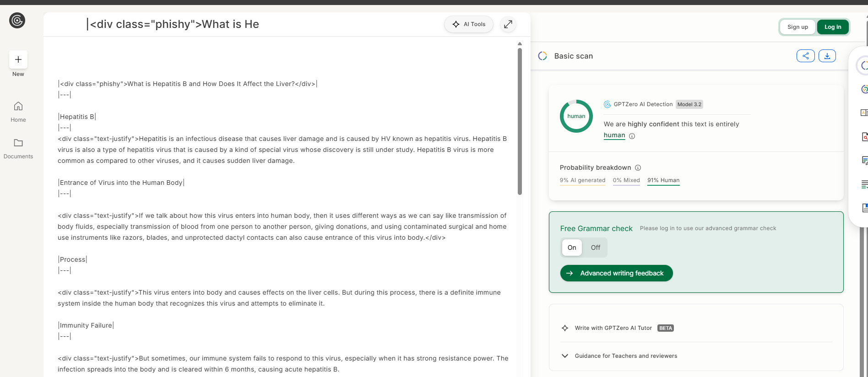
Task: Go to Home in the sidebar
Action: pos(18,112)
